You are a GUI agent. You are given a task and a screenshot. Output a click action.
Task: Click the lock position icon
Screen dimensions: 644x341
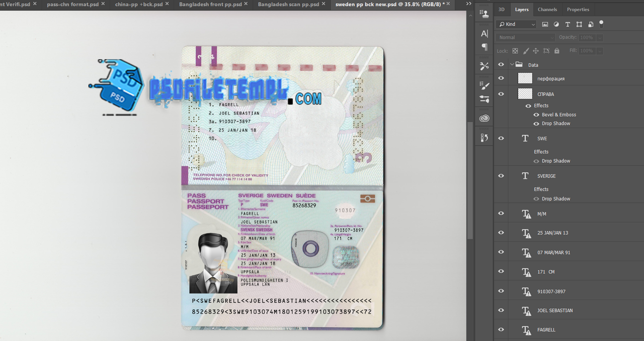[x=536, y=51]
